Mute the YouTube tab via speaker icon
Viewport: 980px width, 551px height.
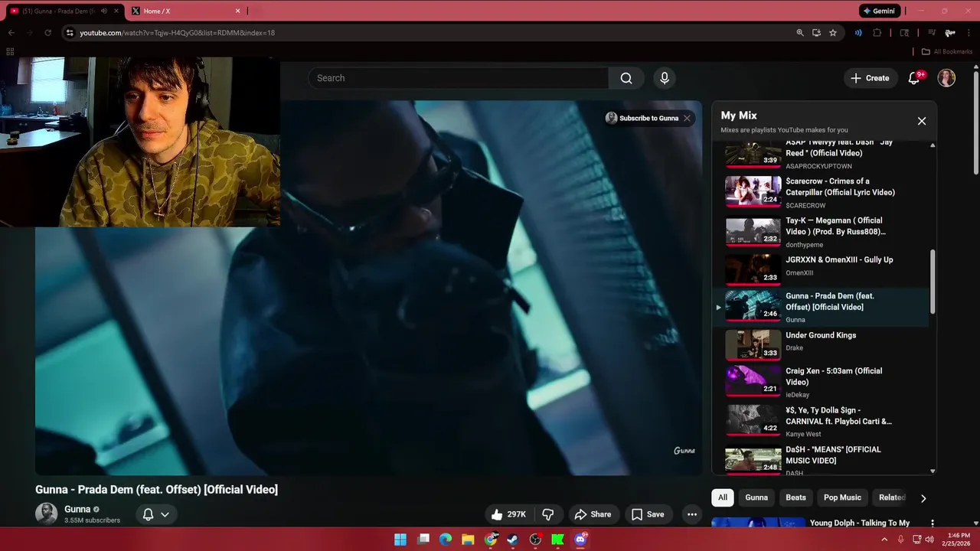click(x=103, y=11)
